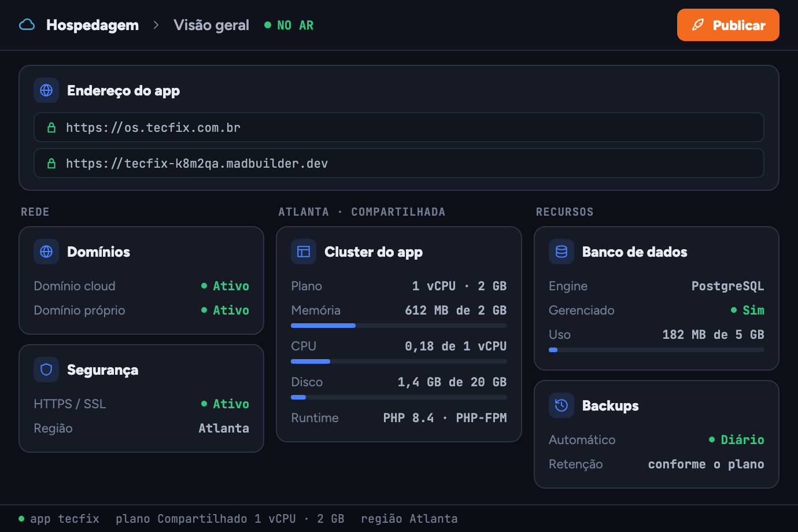Click the NO AR status badge
This screenshot has width=798, height=532.
289,25
